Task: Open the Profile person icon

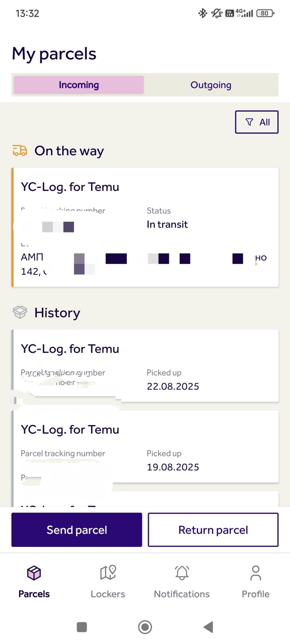Action: pos(256,573)
